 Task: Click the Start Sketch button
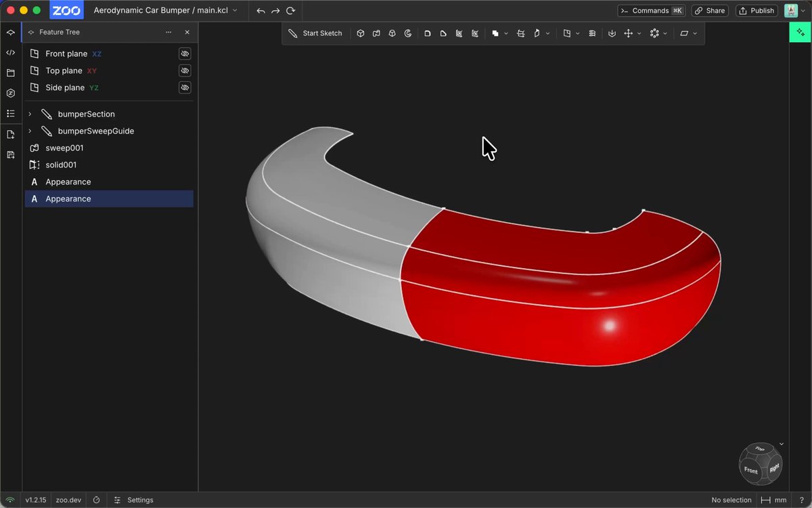[x=315, y=33]
